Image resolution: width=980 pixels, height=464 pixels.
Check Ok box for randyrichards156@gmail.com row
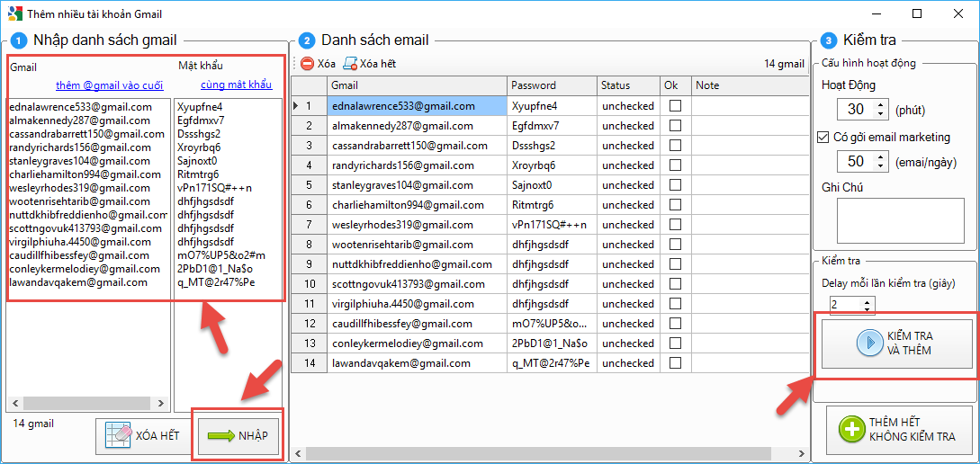tap(675, 165)
